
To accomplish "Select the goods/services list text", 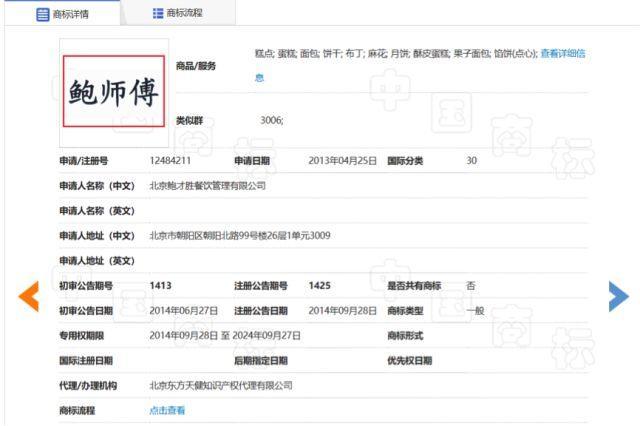I will pyautogui.click(x=396, y=53).
